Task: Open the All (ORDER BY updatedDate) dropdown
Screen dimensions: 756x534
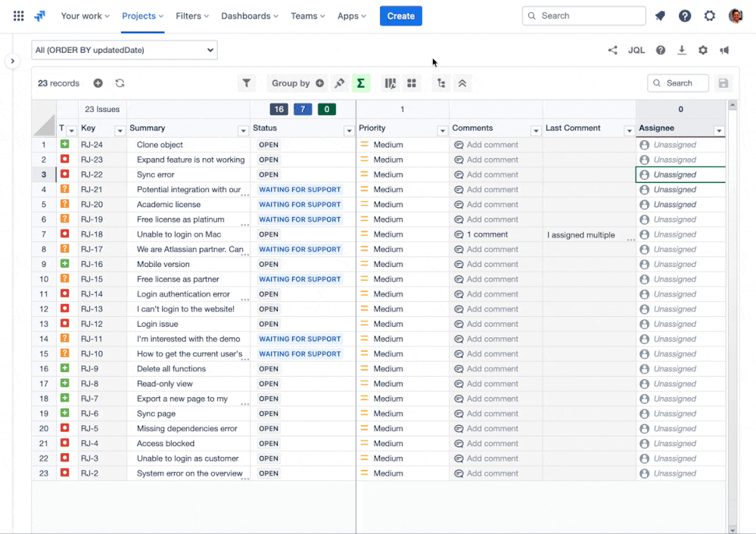Action: coord(125,51)
